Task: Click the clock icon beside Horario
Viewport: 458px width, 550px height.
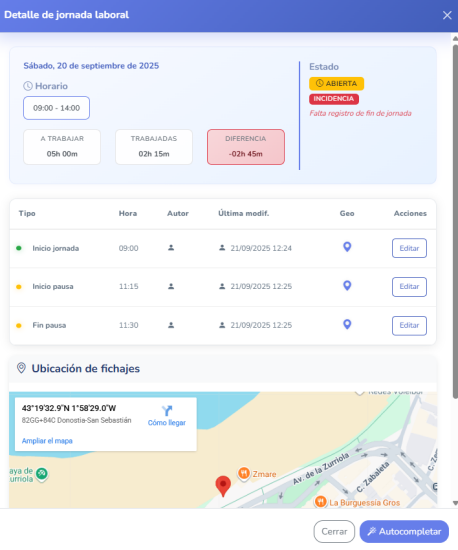Action: 28,86
